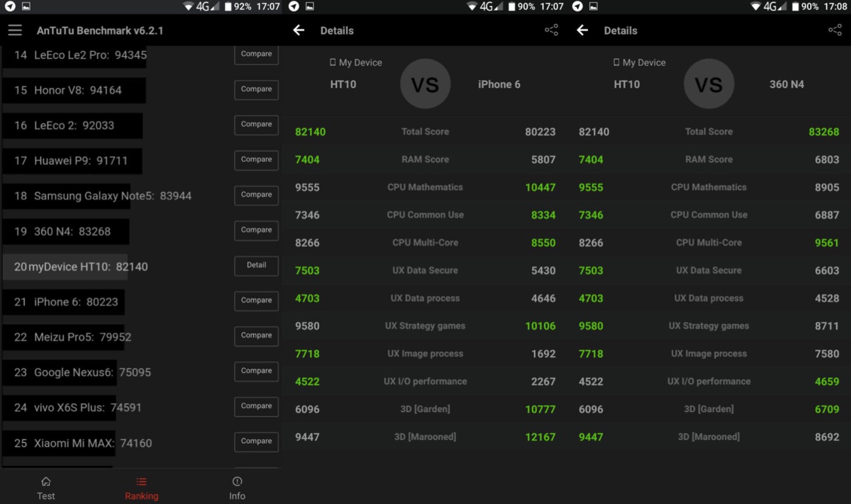
Task: Switch to the Test tab
Action: pos(46,488)
